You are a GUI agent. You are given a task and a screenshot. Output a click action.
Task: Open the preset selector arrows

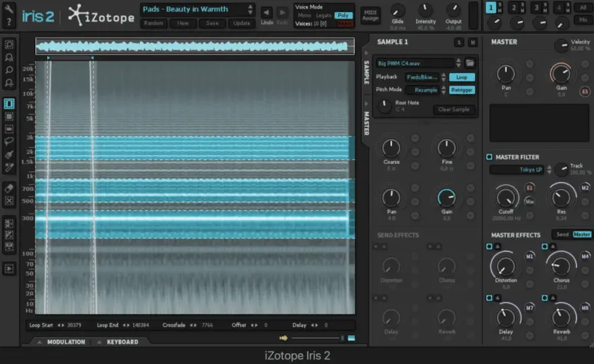coord(250,9)
